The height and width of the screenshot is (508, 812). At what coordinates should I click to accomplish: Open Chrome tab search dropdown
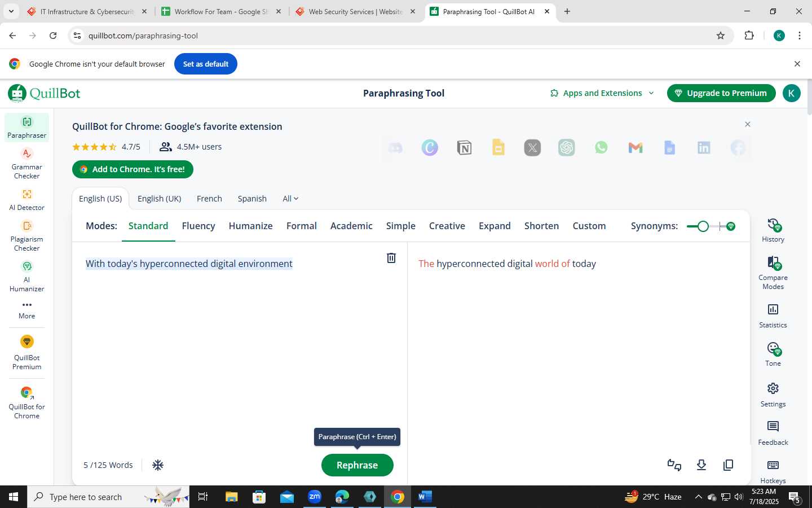pyautogui.click(x=11, y=11)
